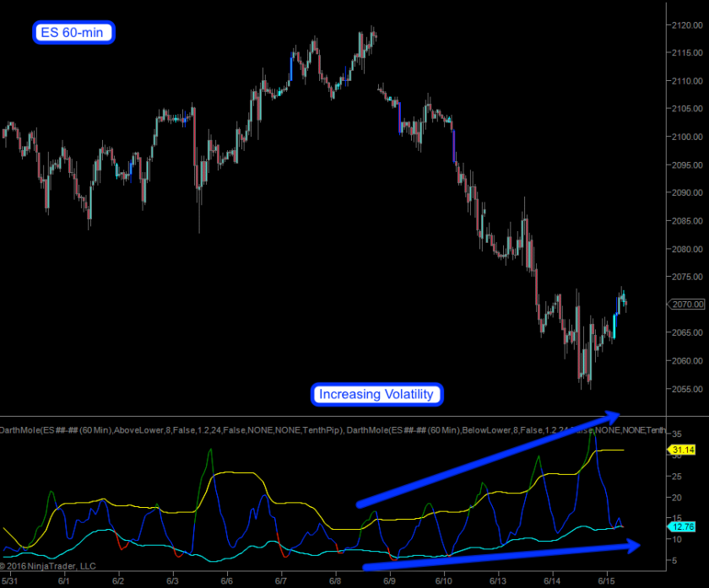This screenshot has height=588, width=709.
Task: Click the 2100.00 price axis label
Action: coord(687,137)
